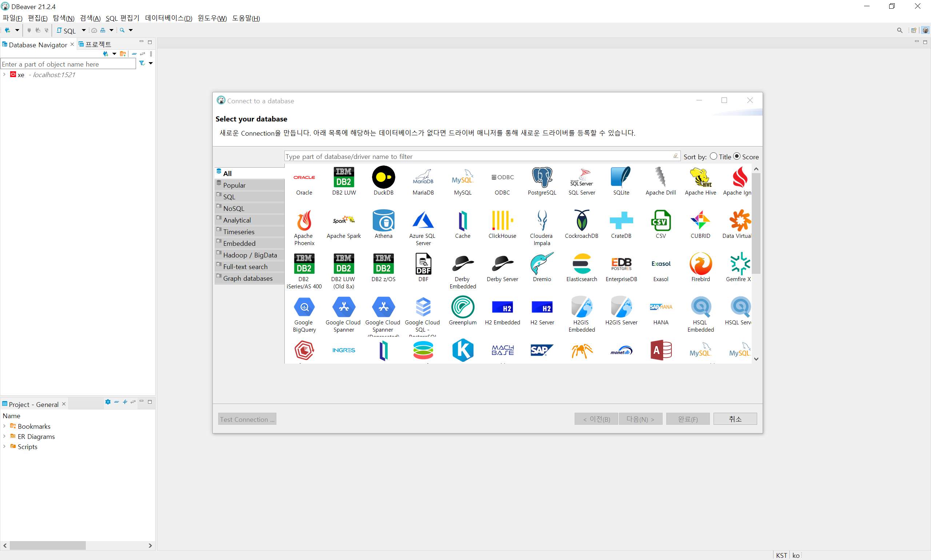The width and height of the screenshot is (931, 560).
Task: Select the Google BigQuery icon
Action: point(304,308)
